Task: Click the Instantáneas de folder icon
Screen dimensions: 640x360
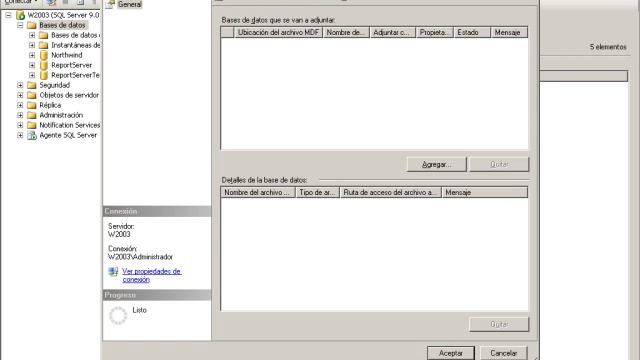Action: [44, 45]
